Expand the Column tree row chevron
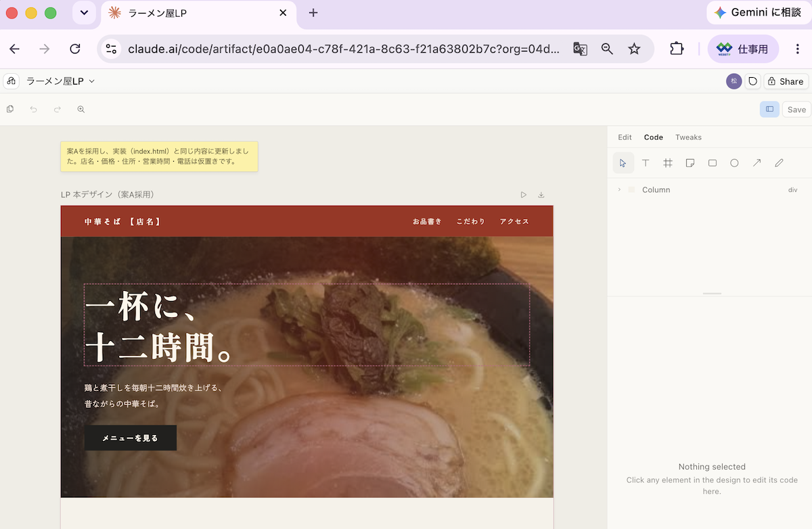 click(619, 190)
